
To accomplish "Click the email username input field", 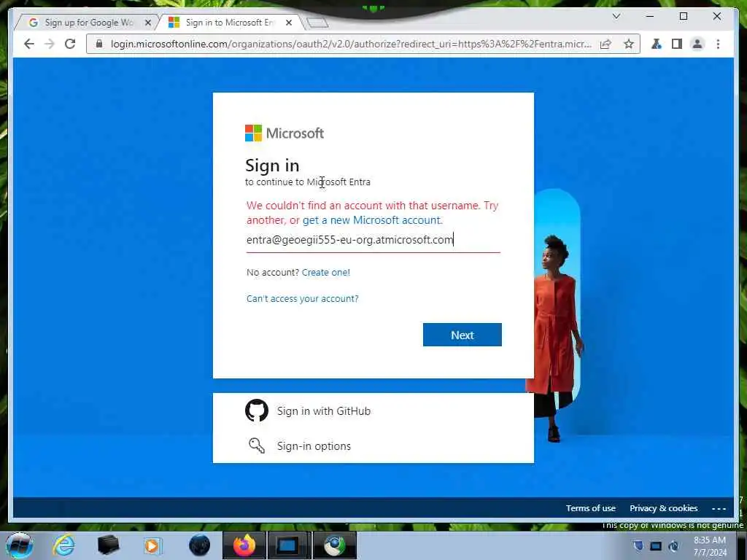I will coord(373,240).
